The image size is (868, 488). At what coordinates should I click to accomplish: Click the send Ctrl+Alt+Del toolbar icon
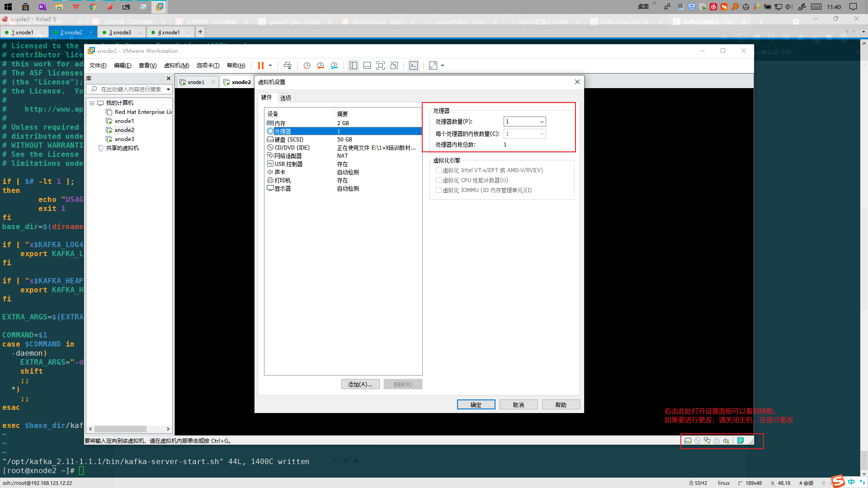pos(288,66)
